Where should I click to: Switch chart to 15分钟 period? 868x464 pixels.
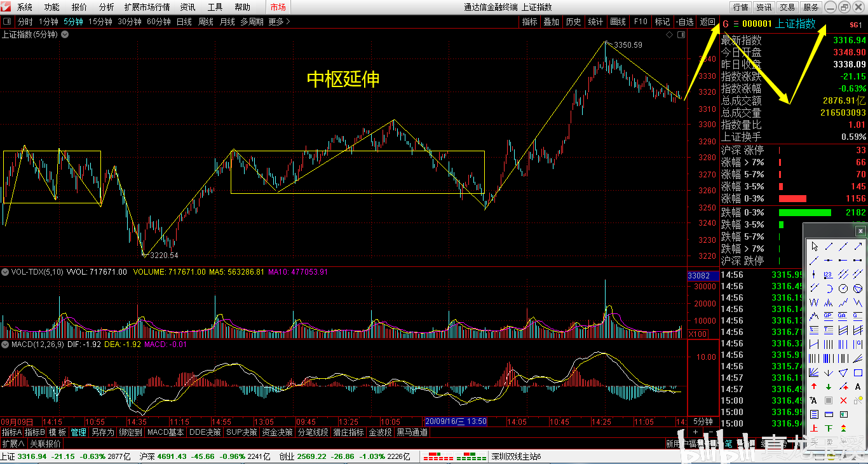100,22
